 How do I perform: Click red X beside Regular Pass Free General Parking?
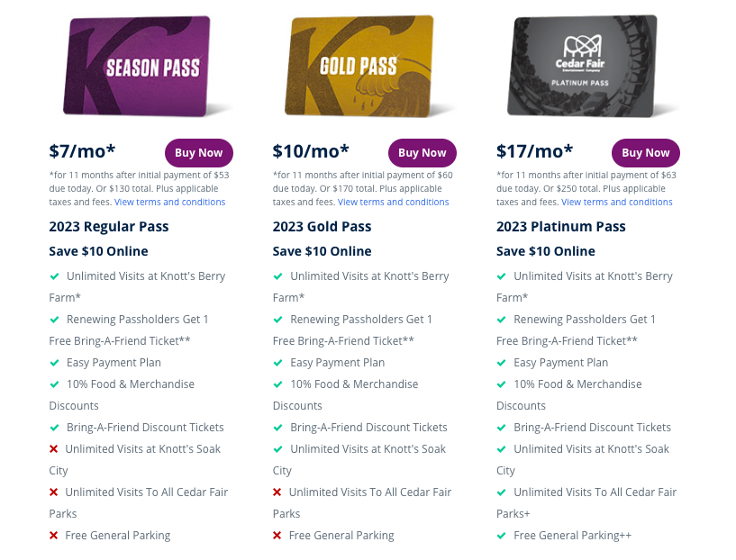click(x=54, y=536)
